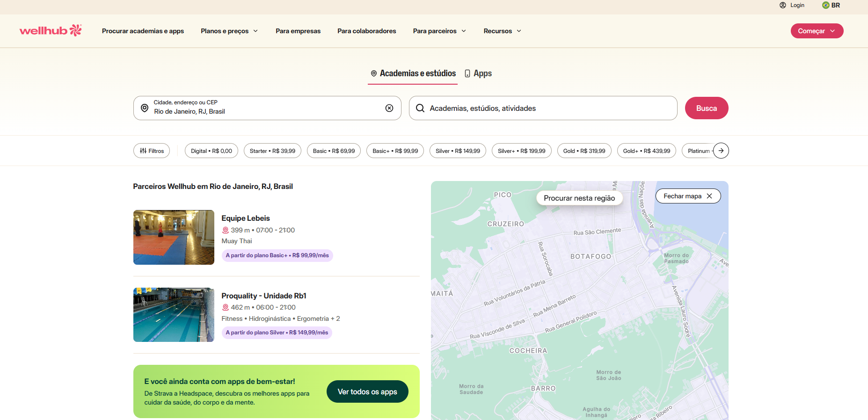Expand the Planos e preços menu
The height and width of the screenshot is (420, 868).
229,31
